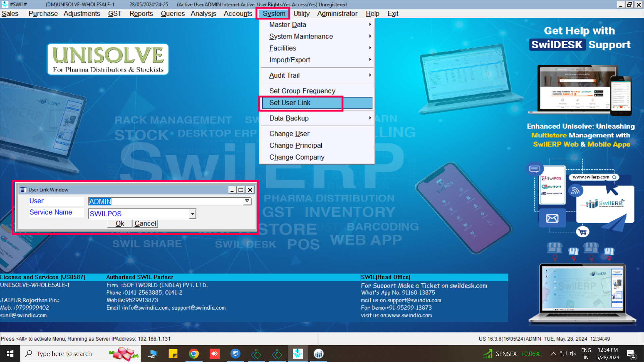Click the chat message icon
644x362 pixels.
(x=534, y=169)
